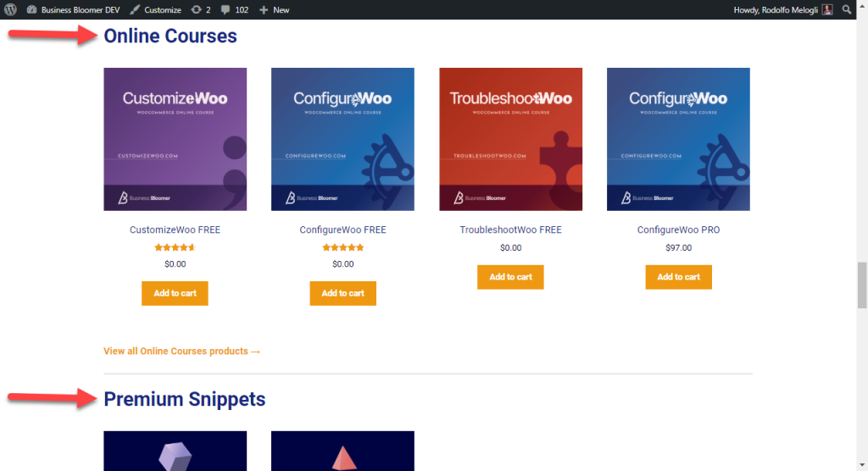This screenshot has width=868, height=471.
Task: View the 102 pending comments
Action: point(235,9)
